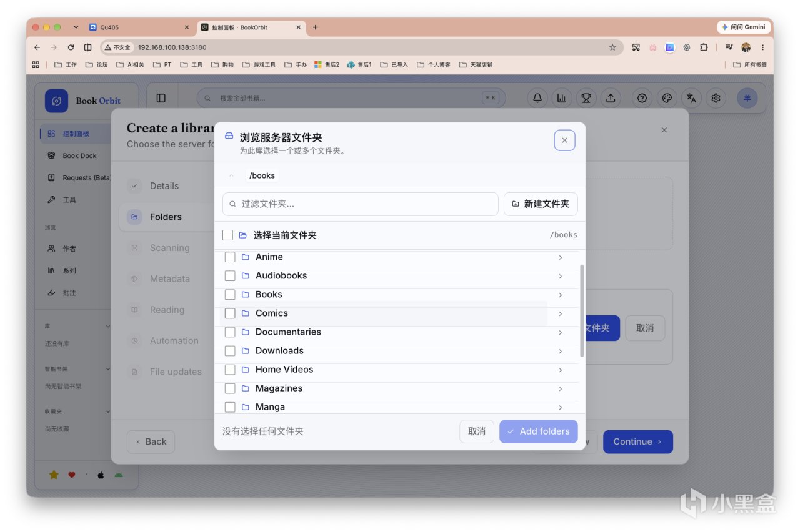The height and width of the screenshot is (532, 800).
Task: Click the 过滤文件夹 filter field
Action: tap(361, 204)
